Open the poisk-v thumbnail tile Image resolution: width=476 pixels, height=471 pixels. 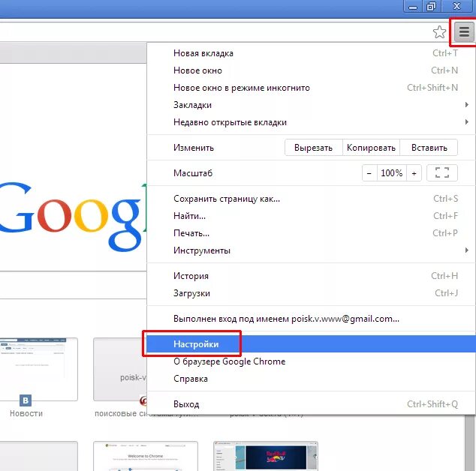point(120,369)
